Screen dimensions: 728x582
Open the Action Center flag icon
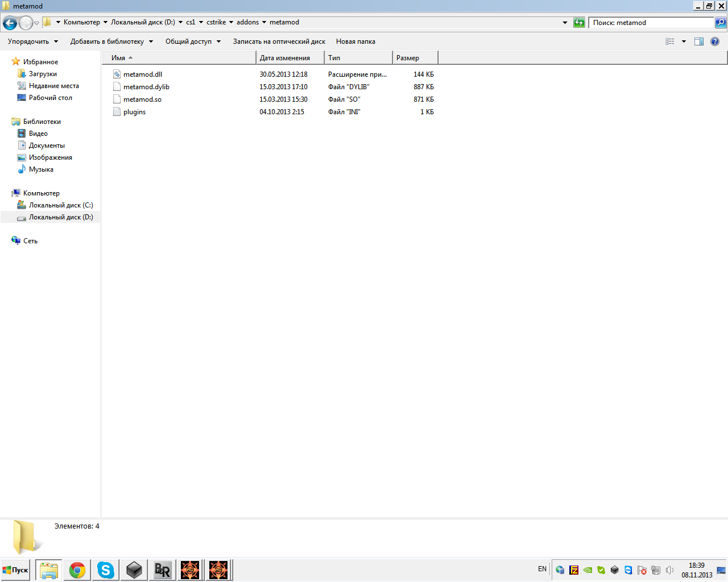(642, 570)
